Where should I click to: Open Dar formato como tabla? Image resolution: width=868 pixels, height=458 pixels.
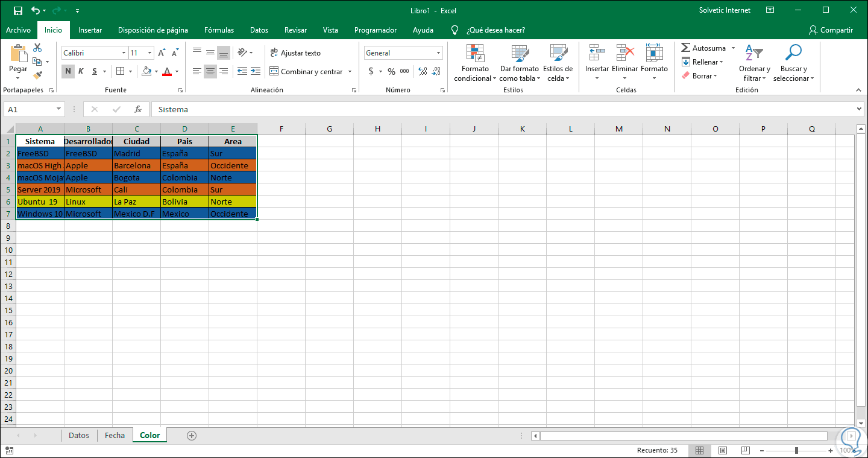point(519,64)
